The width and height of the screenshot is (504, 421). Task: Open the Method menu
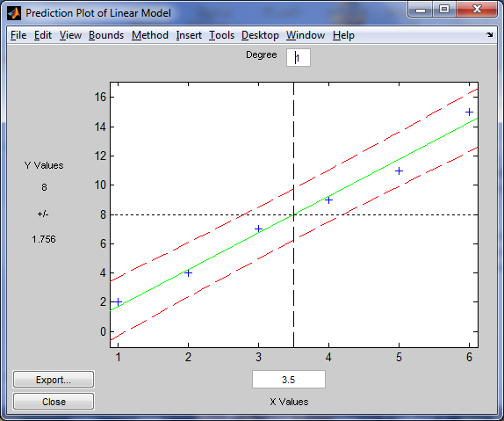(x=150, y=35)
